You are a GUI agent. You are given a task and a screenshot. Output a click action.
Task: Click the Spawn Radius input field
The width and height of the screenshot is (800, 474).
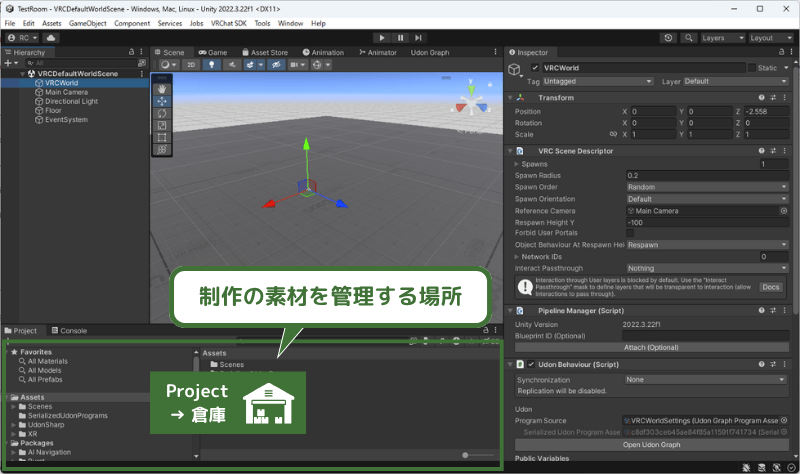click(708, 176)
